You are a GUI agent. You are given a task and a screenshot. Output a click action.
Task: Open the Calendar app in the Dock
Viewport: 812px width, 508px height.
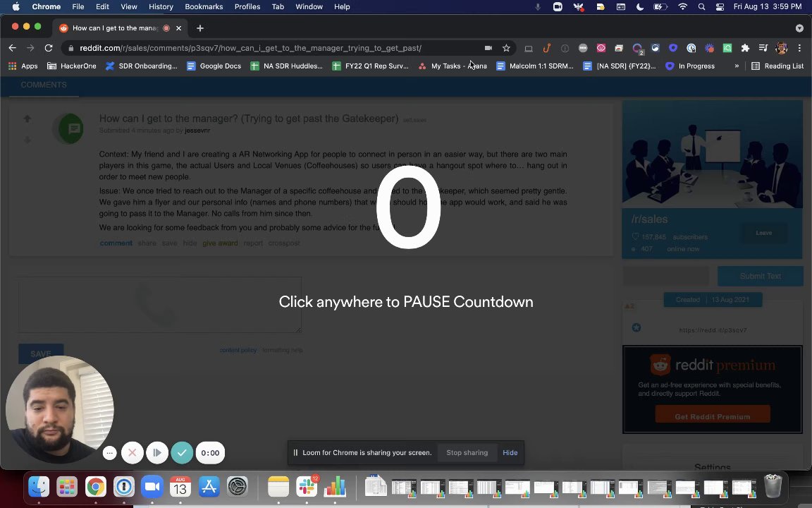[x=180, y=487]
